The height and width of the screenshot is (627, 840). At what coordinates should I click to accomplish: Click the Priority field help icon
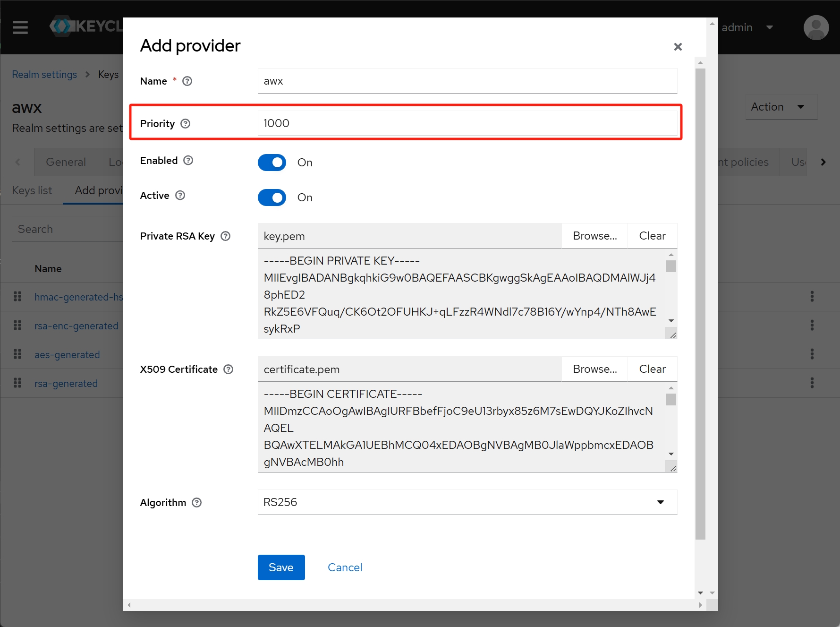(186, 124)
